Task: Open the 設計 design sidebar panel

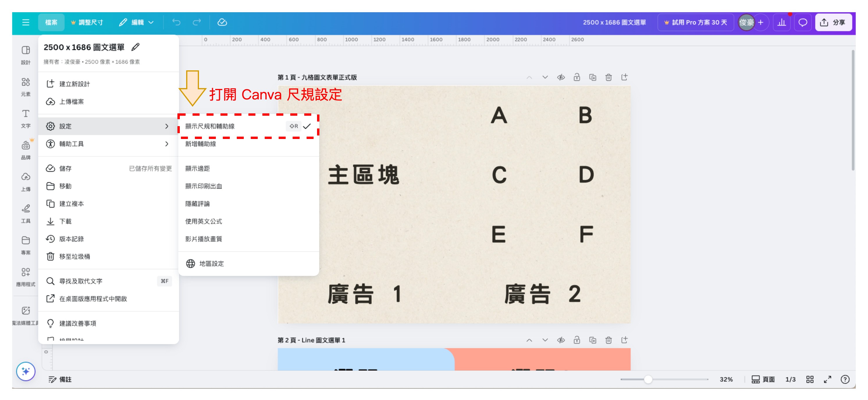Action: point(26,55)
